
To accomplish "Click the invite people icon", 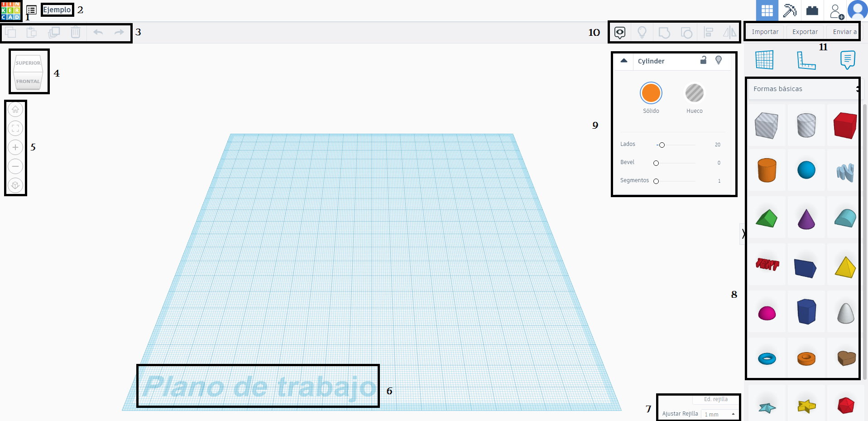I will pos(836,11).
